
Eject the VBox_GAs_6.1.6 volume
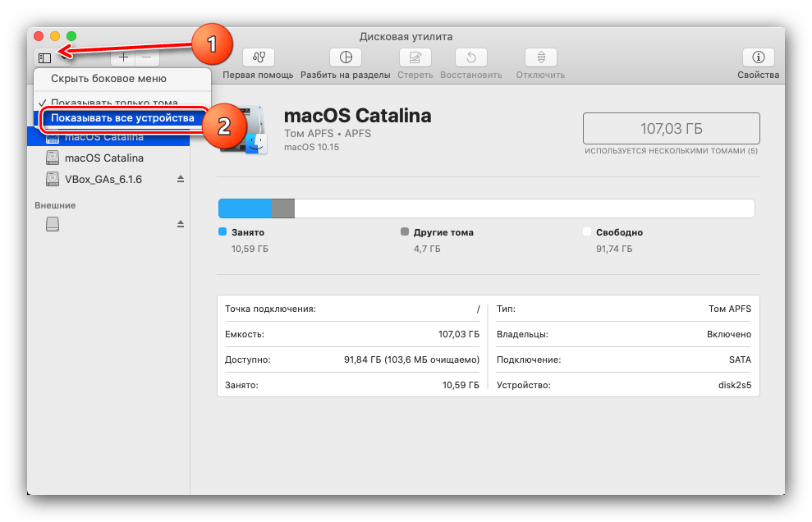[x=180, y=179]
